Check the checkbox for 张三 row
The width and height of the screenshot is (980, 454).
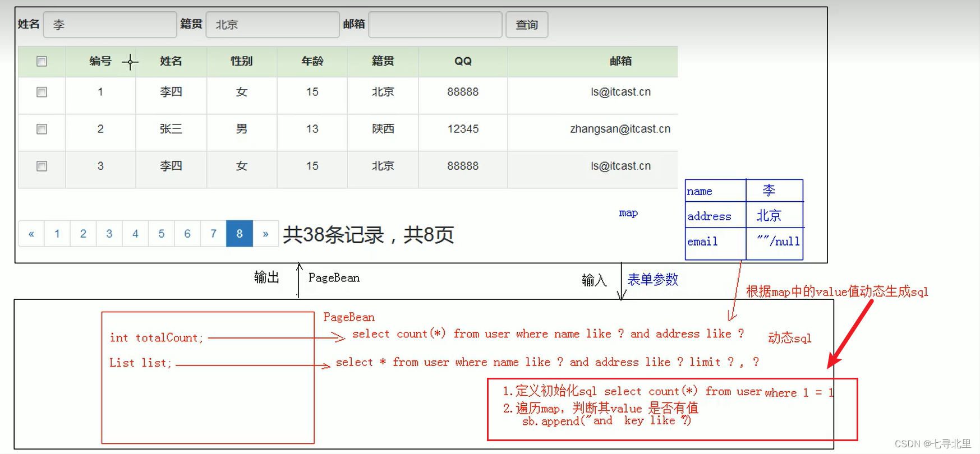click(x=42, y=129)
